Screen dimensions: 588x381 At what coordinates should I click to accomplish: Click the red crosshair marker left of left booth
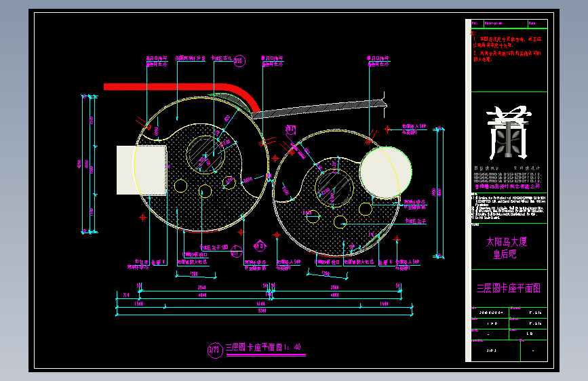(142, 218)
